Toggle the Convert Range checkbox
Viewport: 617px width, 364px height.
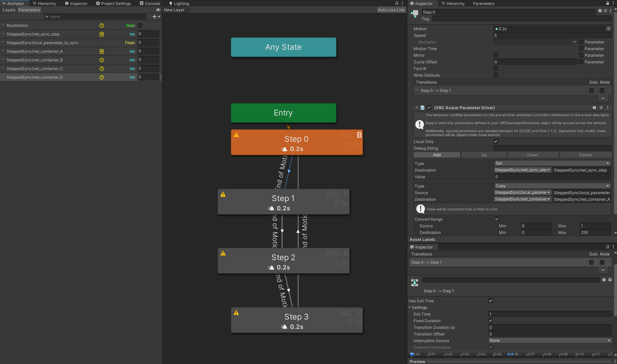497,219
